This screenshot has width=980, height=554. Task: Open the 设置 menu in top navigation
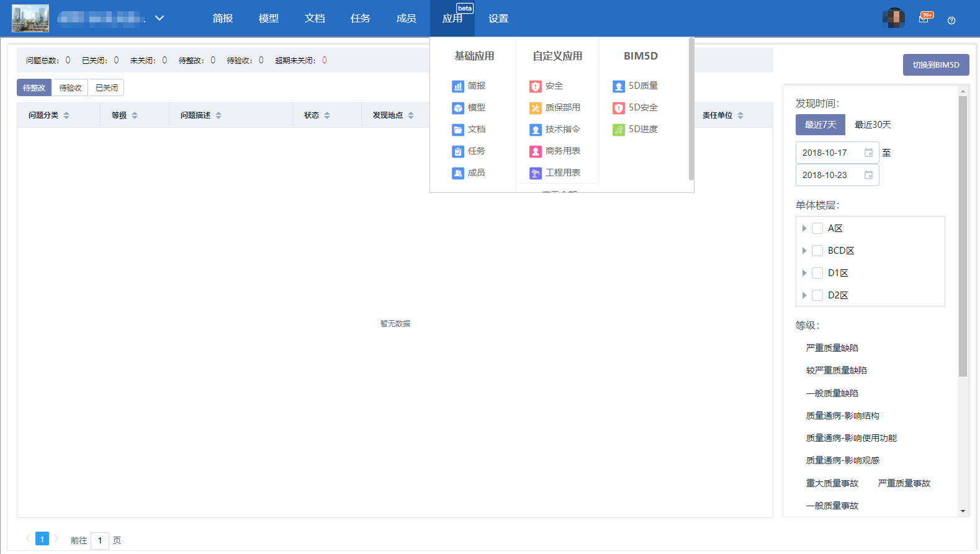(498, 19)
